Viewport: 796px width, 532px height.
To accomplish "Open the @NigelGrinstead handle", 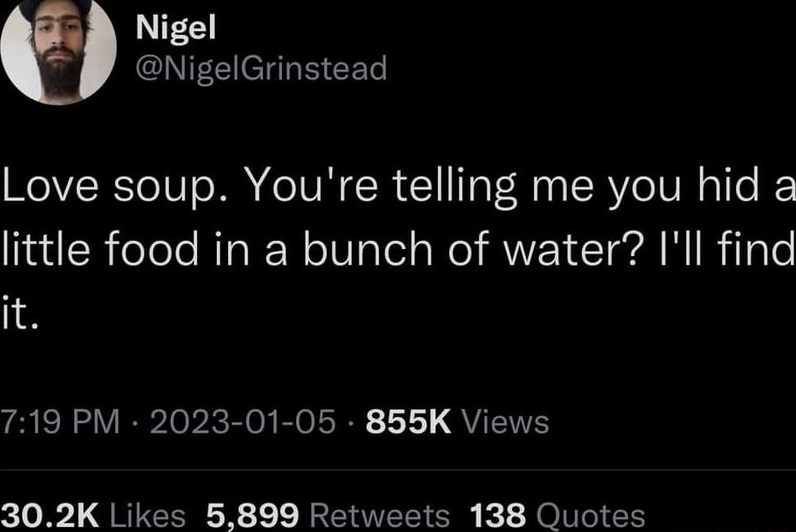I will [260, 71].
